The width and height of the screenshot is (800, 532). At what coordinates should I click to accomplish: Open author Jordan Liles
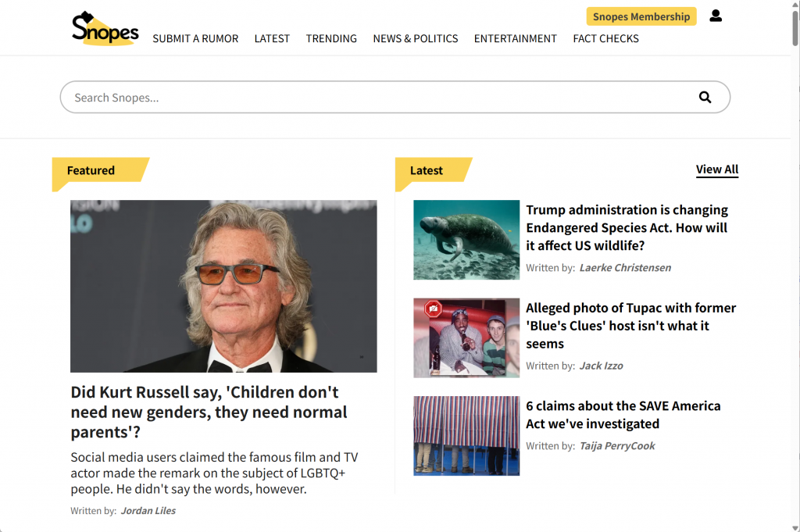click(x=148, y=511)
